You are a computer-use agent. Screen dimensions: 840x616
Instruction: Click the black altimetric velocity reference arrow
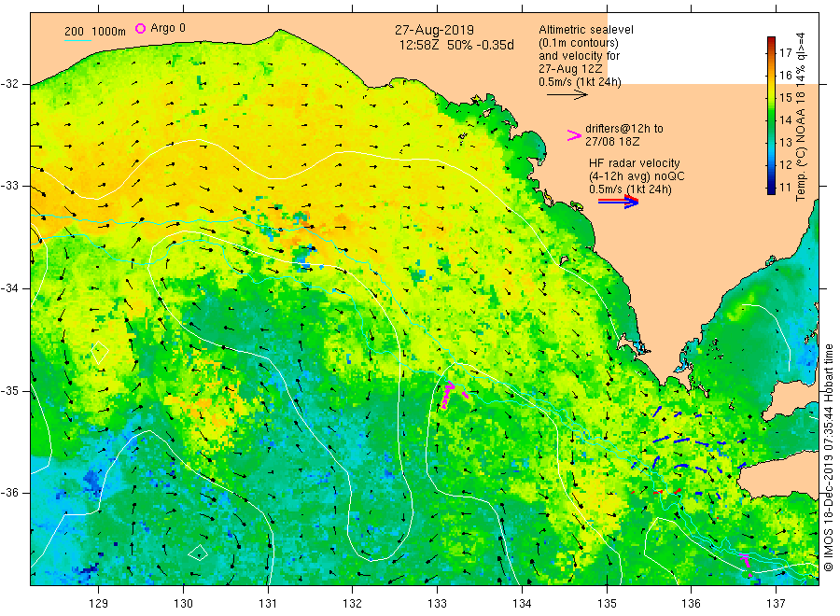pyautogui.click(x=567, y=95)
